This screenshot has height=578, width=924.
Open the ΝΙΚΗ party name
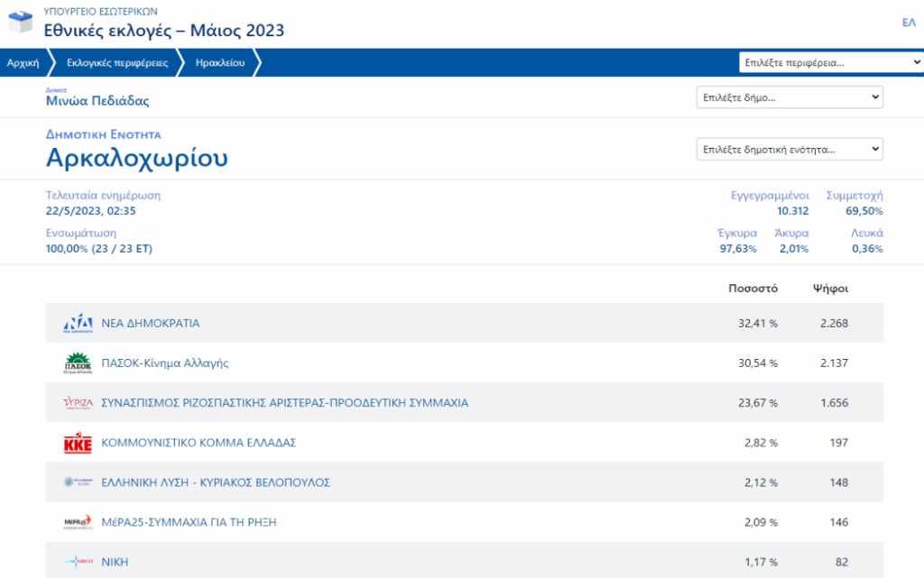pyautogui.click(x=115, y=562)
